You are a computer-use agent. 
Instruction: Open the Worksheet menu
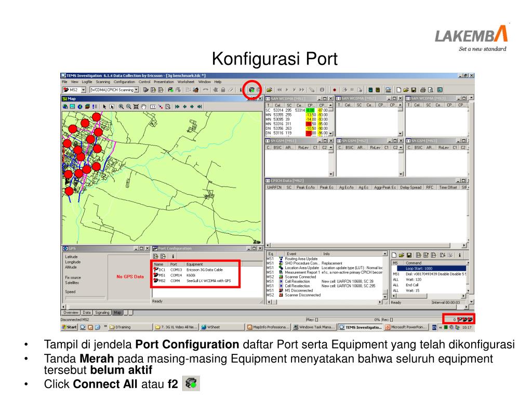coord(186,82)
